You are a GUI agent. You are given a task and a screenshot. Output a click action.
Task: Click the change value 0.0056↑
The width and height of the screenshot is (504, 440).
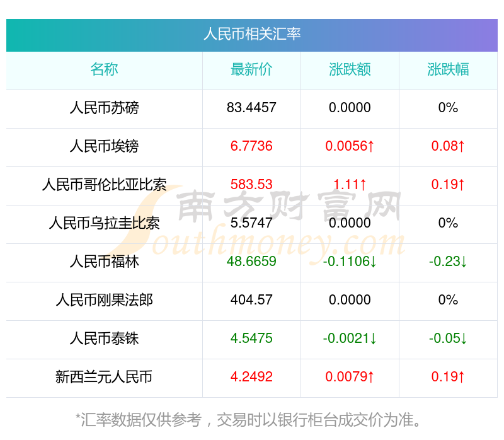click(x=350, y=146)
